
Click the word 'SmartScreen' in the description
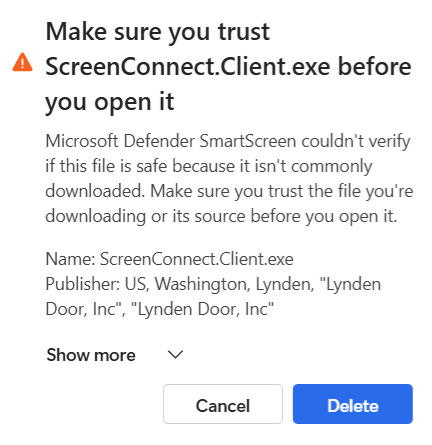click(248, 141)
